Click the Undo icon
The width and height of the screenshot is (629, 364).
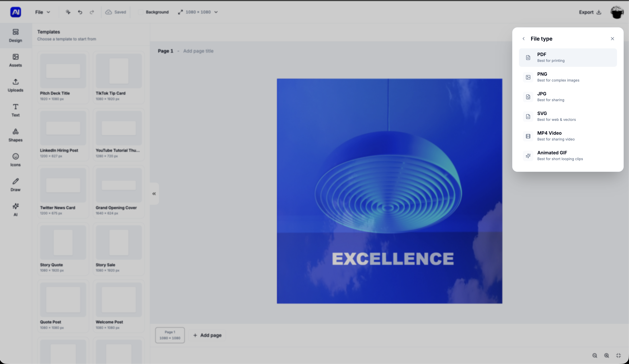point(80,12)
